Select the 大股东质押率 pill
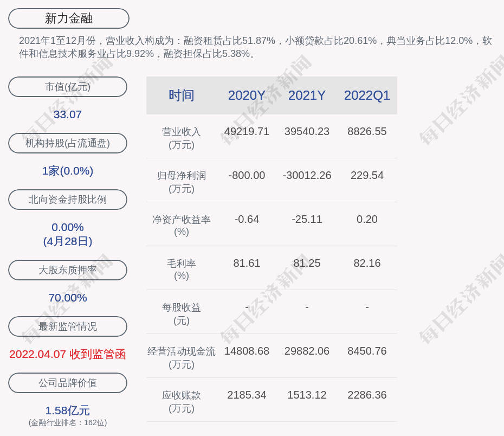 pyautogui.click(x=68, y=270)
